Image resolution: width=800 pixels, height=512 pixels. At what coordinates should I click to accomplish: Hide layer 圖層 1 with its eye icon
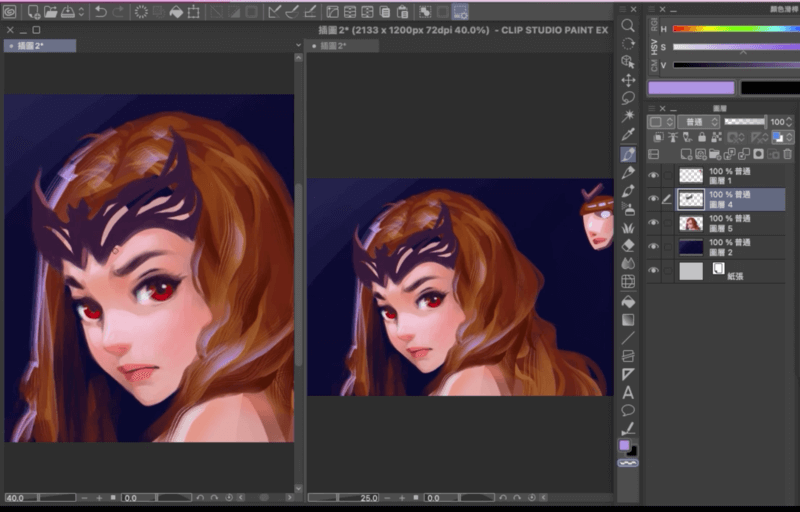(x=654, y=176)
